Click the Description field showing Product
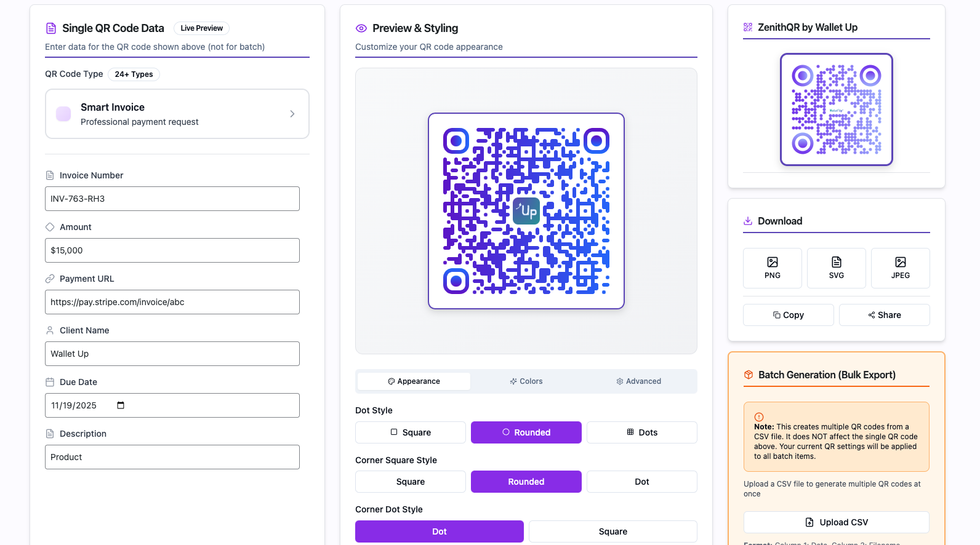The height and width of the screenshot is (545, 980). click(x=172, y=457)
